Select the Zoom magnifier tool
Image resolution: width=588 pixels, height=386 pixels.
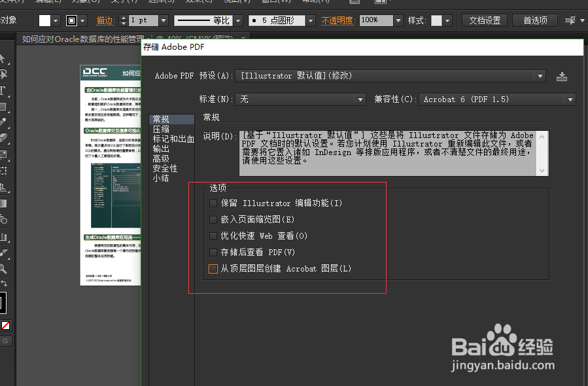click(x=3, y=269)
